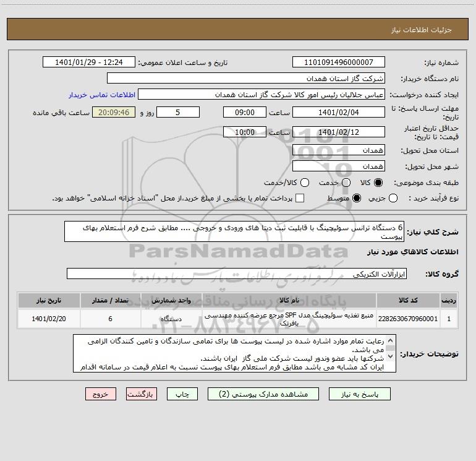Viewport: 476px width, 461px height.
Task: Click the اطلاعات کالاهای مورد نیاز heading
Action: pos(412,252)
